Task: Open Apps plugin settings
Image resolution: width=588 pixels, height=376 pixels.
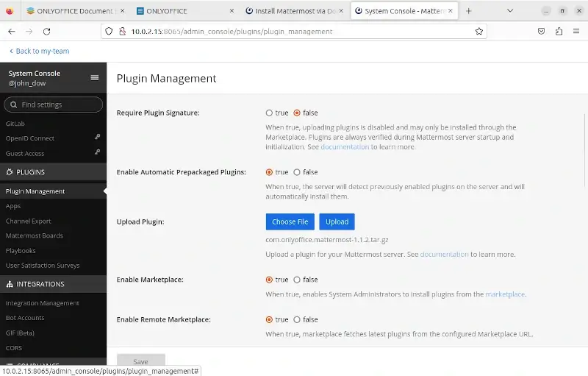Action: click(x=13, y=206)
